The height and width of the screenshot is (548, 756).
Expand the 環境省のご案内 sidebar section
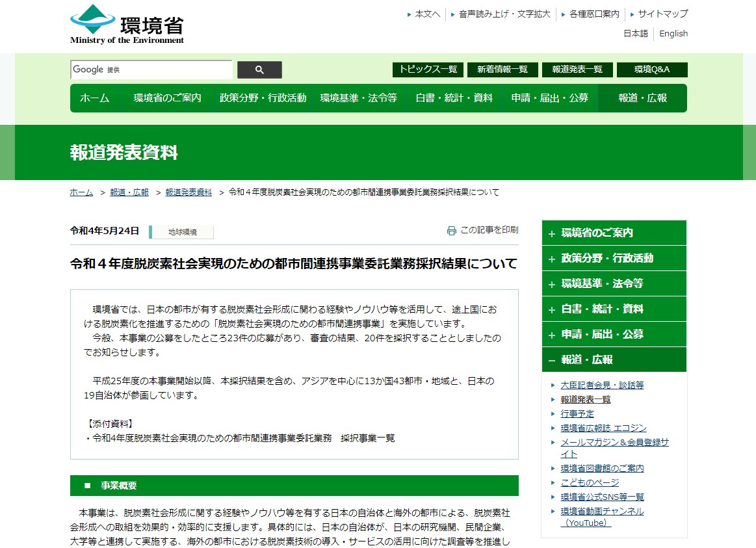(x=614, y=233)
